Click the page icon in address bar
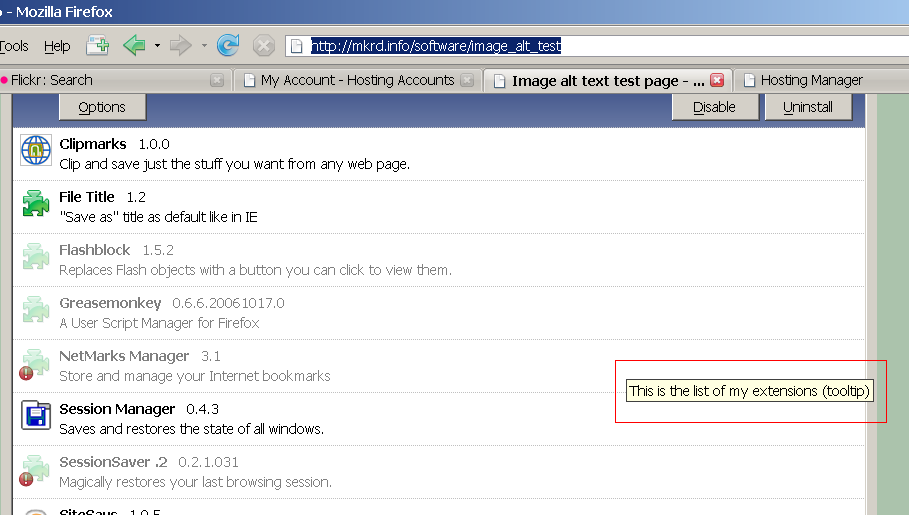 click(296, 46)
